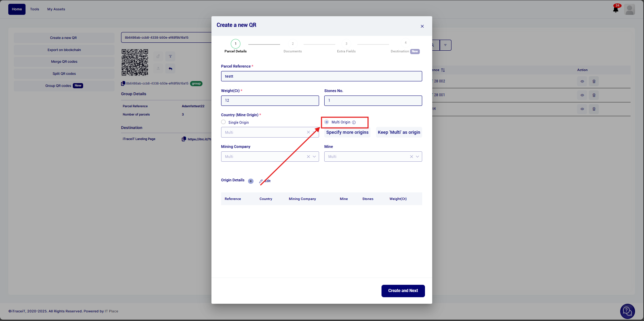644x321 pixels.
Task: Delete the 28 002 parcel row
Action: point(594,81)
